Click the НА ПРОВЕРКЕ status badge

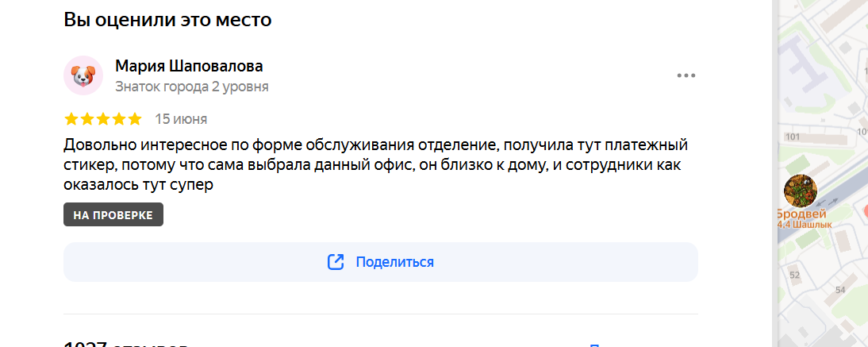point(113,215)
